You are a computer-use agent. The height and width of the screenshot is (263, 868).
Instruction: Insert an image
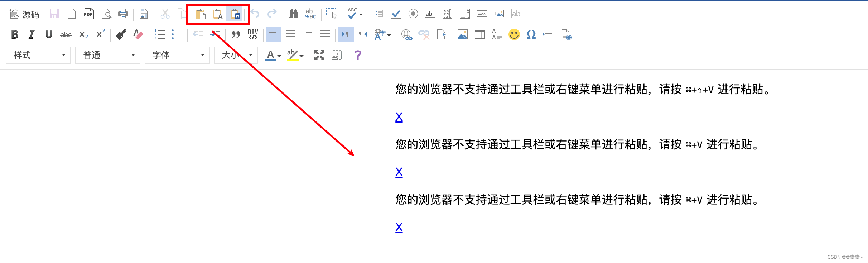point(462,34)
